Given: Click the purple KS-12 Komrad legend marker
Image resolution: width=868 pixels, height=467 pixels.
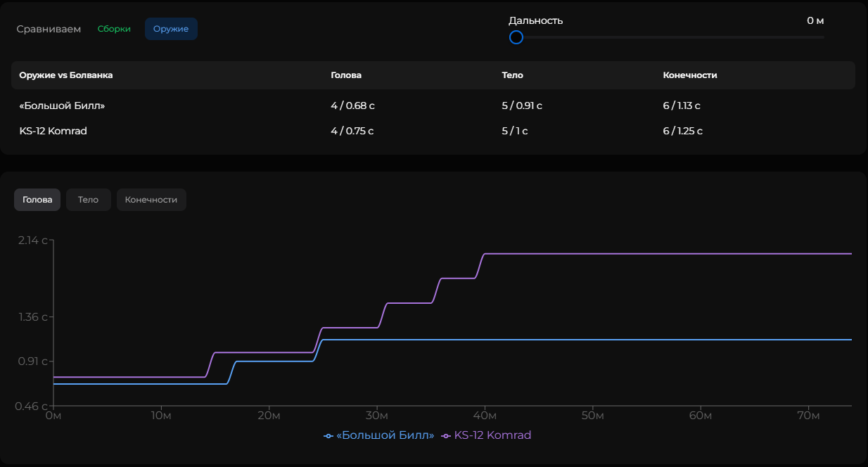Looking at the screenshot, I should tap(446, 436).
